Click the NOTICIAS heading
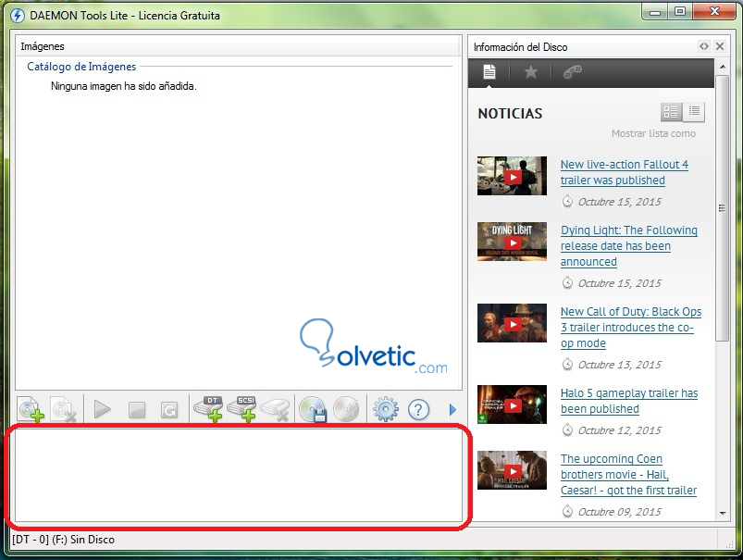 (510, 114)
